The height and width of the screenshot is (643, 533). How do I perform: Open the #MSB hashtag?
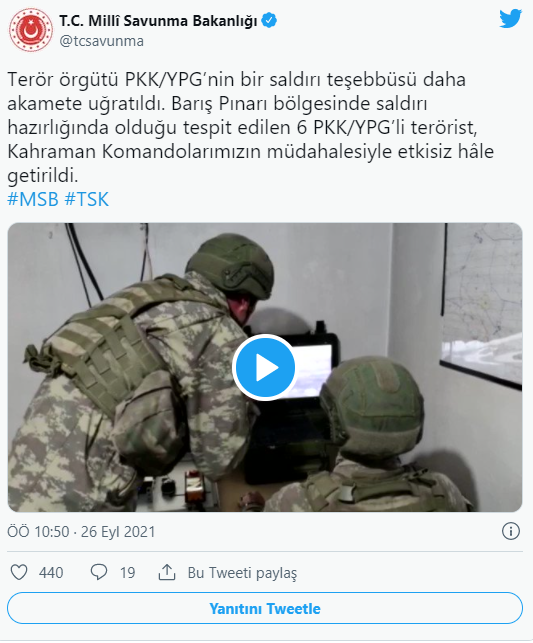[33, 199]
